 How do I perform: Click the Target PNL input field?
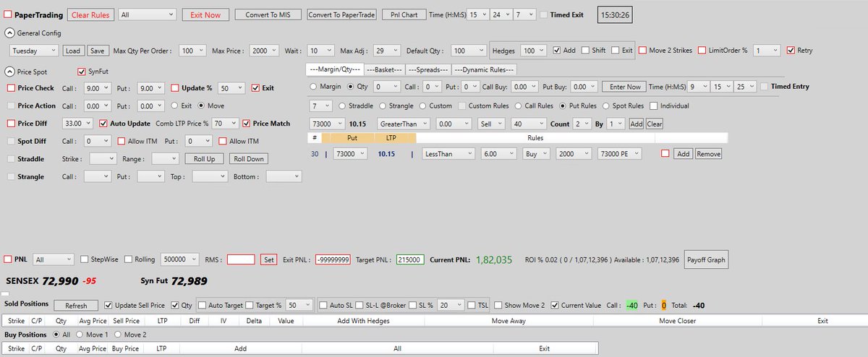[410, 259]
